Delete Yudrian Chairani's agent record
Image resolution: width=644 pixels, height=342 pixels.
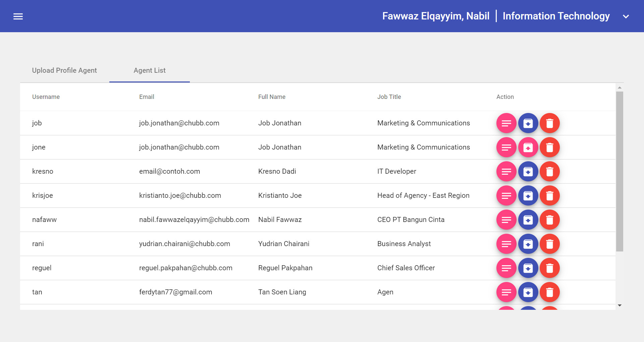tap(549, 244)
